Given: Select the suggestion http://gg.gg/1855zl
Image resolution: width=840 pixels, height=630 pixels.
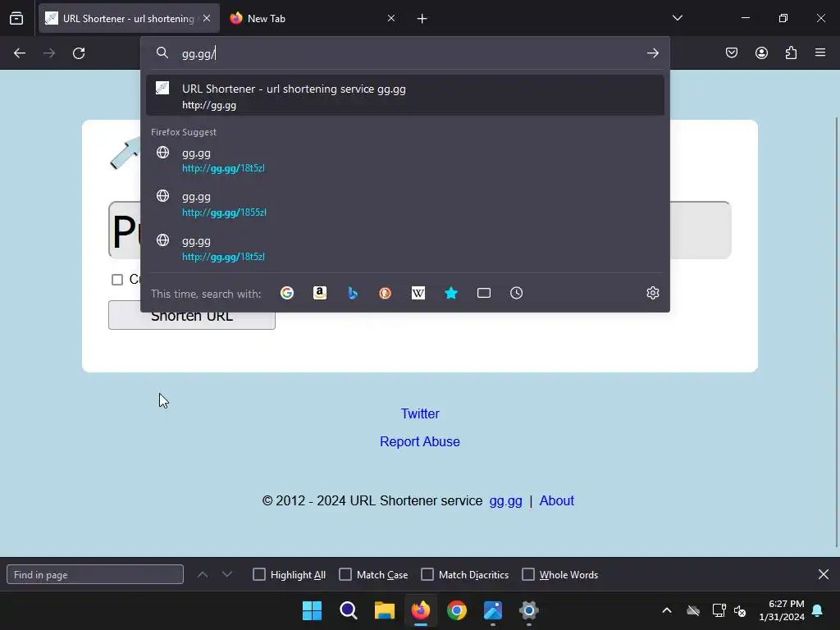Looking at the screenshot, I should click(x=405, y=203).
